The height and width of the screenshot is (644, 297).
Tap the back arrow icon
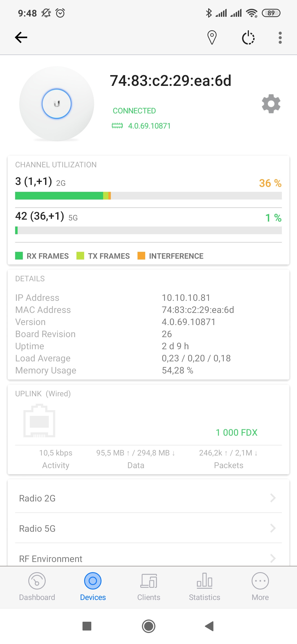coord(21,37)
